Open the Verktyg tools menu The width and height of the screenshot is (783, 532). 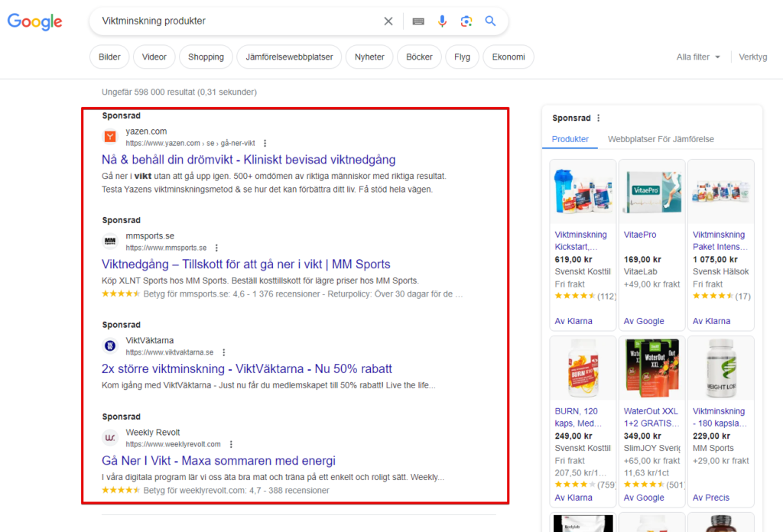click(752, 57)
